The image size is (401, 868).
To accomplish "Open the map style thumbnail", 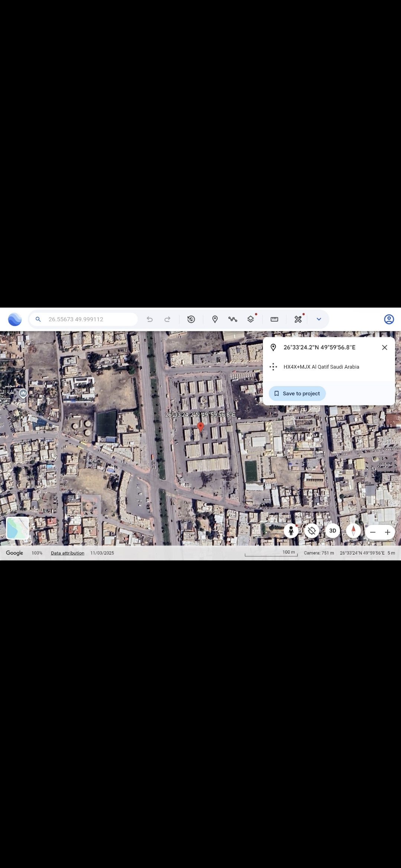I will pyautogui.click(x=18, y=528).
